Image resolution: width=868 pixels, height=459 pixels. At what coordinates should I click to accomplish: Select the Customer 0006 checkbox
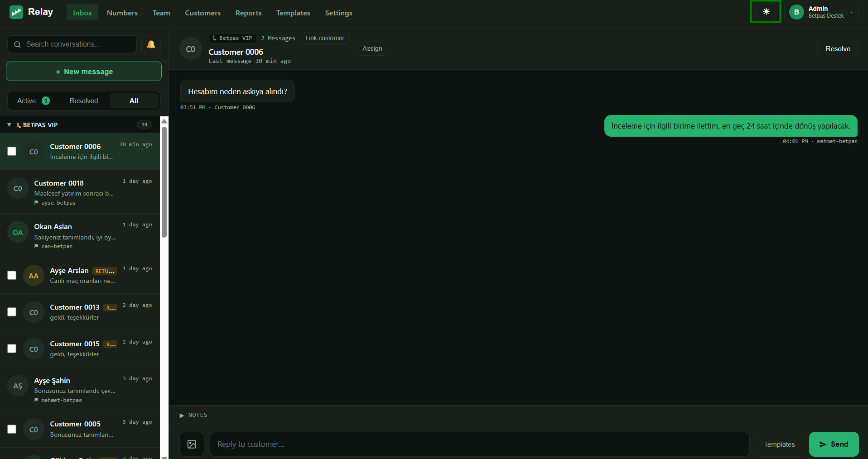click(12, 151)
